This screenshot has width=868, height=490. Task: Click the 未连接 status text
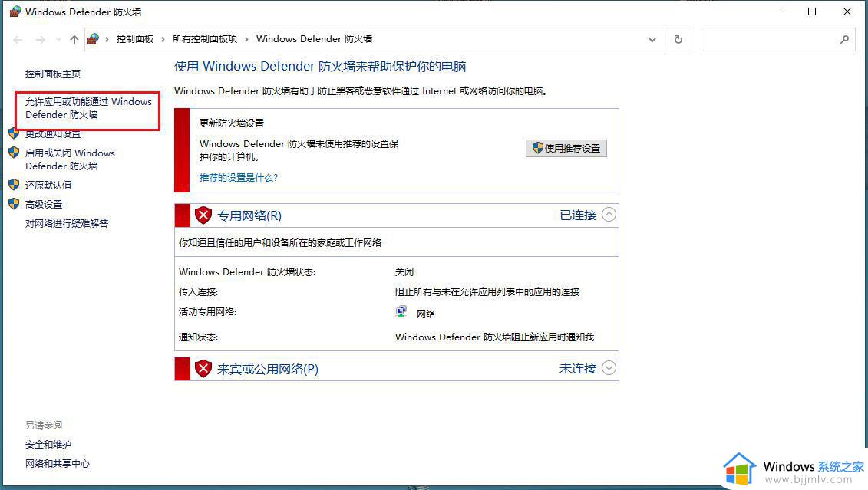click(x=578, y=369)
